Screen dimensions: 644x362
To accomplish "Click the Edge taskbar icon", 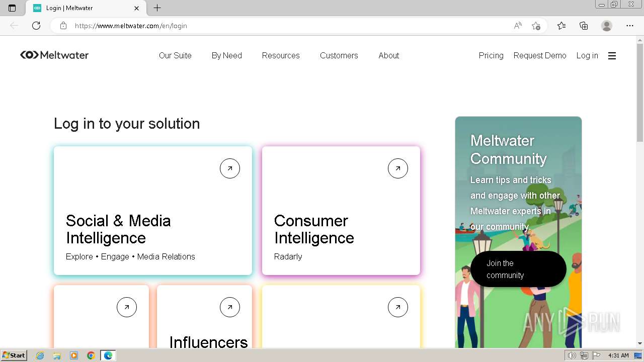I will click(x=108, y=355).
